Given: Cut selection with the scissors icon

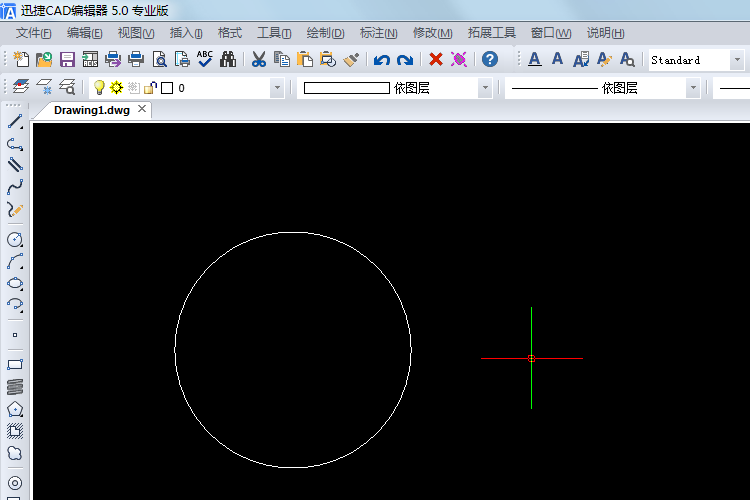Looking at the screenshot, I should tap(259, 59).
